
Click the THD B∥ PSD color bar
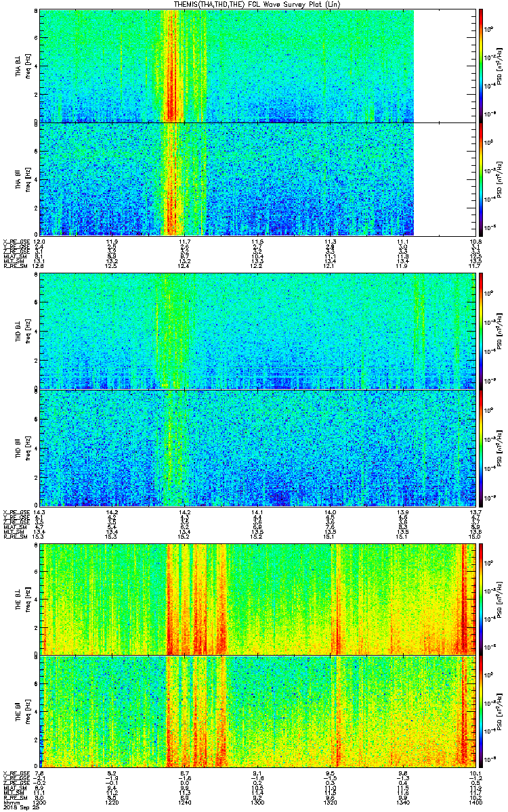point(482,448)
